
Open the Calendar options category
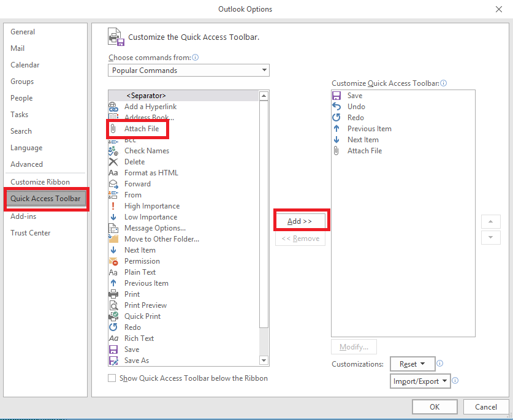pyautogui.click(x=25, y=65)
